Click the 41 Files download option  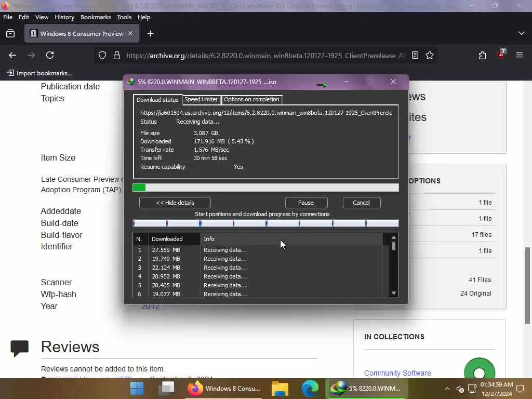480,280
